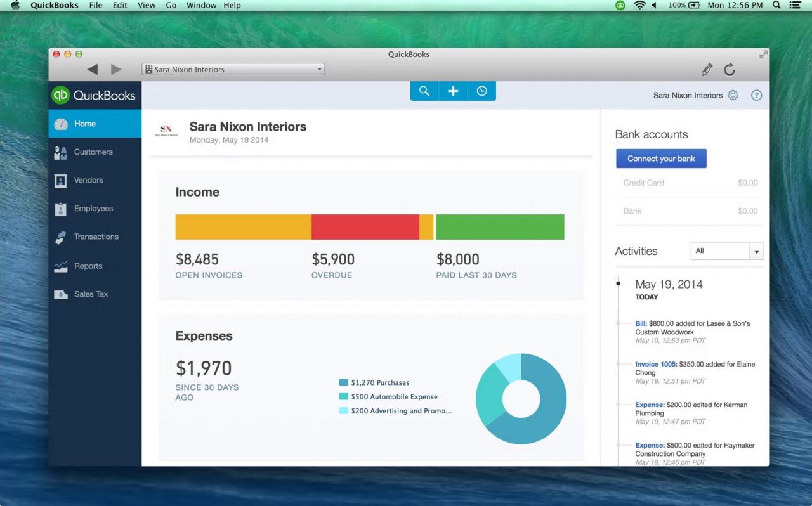812x506 pixels.
Task: Open the Window menu in menu bar
Action: click(200, 5)
